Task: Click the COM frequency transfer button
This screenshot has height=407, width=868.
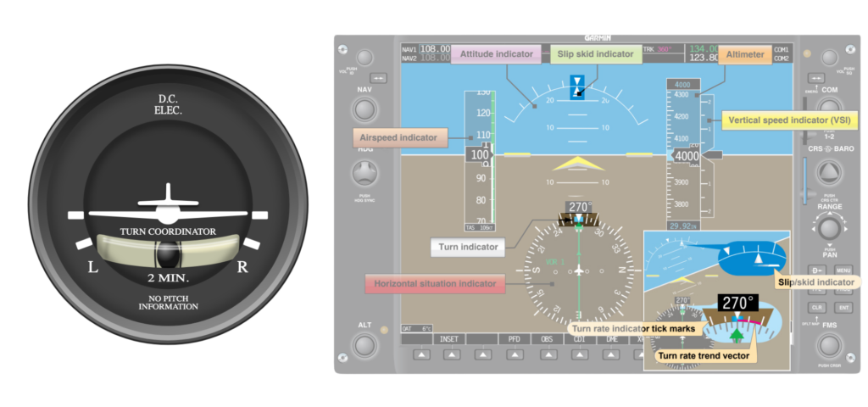Action: coord(815,78)
